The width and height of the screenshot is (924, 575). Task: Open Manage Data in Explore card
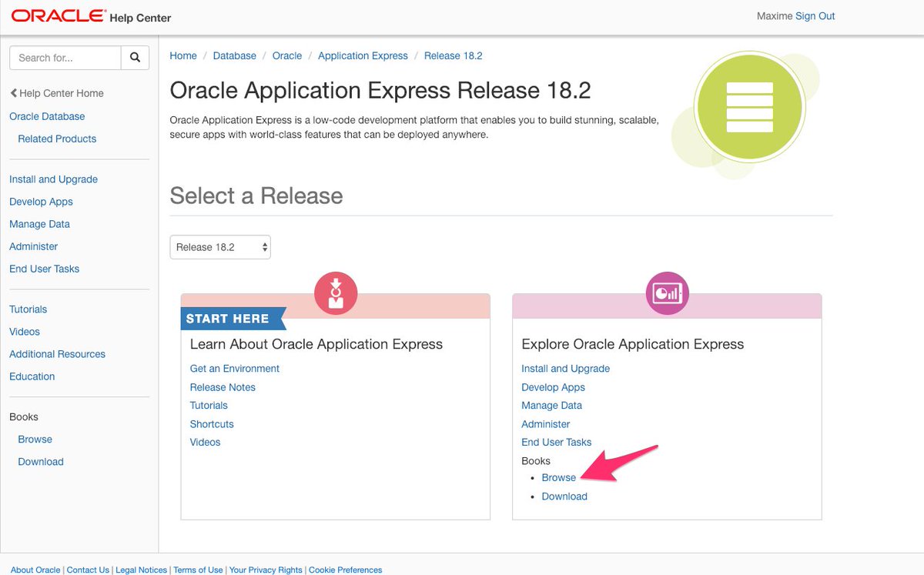pos(551,406)
